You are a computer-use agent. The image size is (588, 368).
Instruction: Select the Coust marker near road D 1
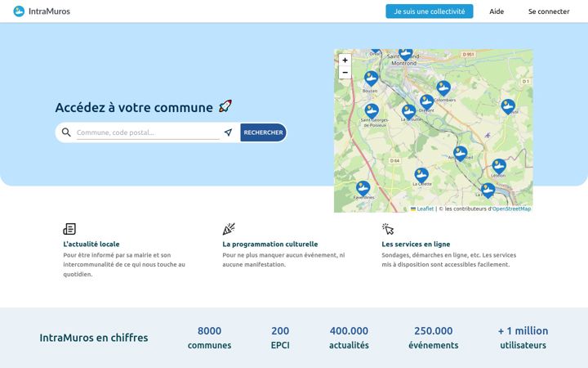(508, 107)
